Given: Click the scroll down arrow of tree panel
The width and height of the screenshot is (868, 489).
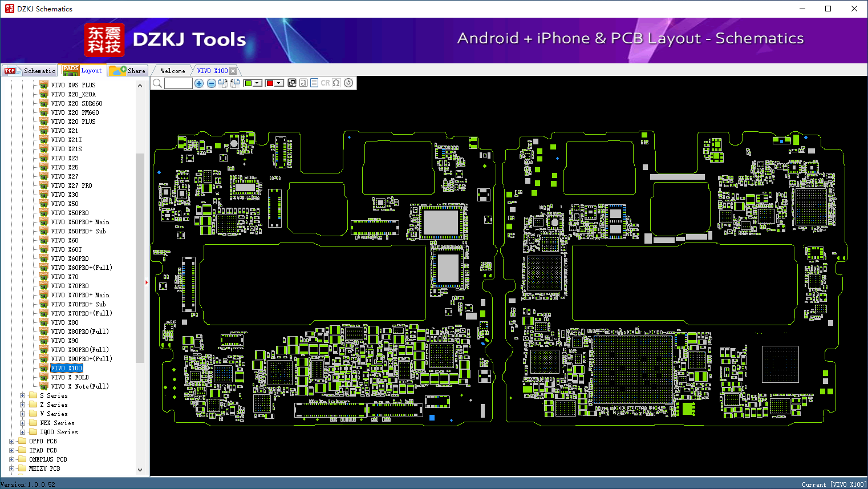Looking at the screenshot, I should click(140, 470).
